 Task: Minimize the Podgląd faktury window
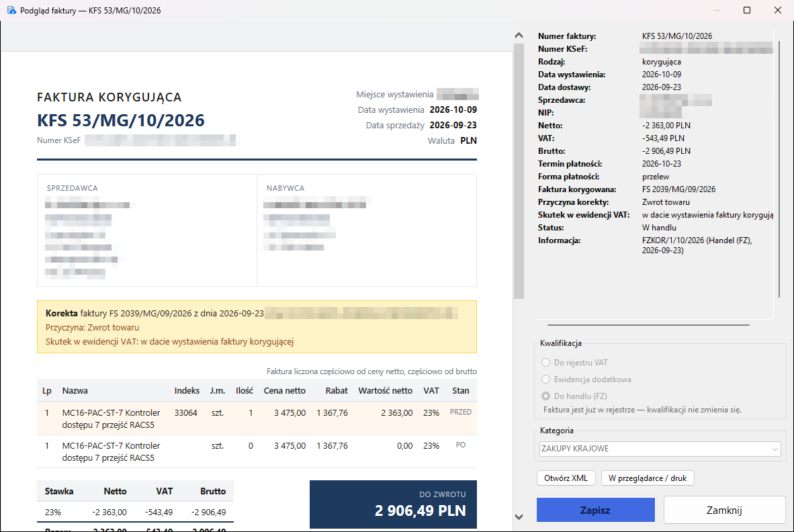(x=717, y=10)
